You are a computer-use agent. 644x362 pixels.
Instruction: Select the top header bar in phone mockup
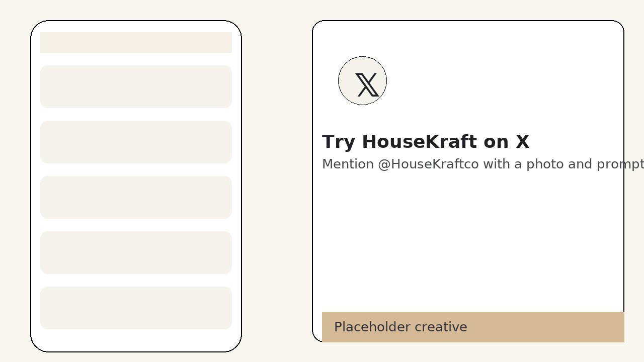click(x=136, y=42)
